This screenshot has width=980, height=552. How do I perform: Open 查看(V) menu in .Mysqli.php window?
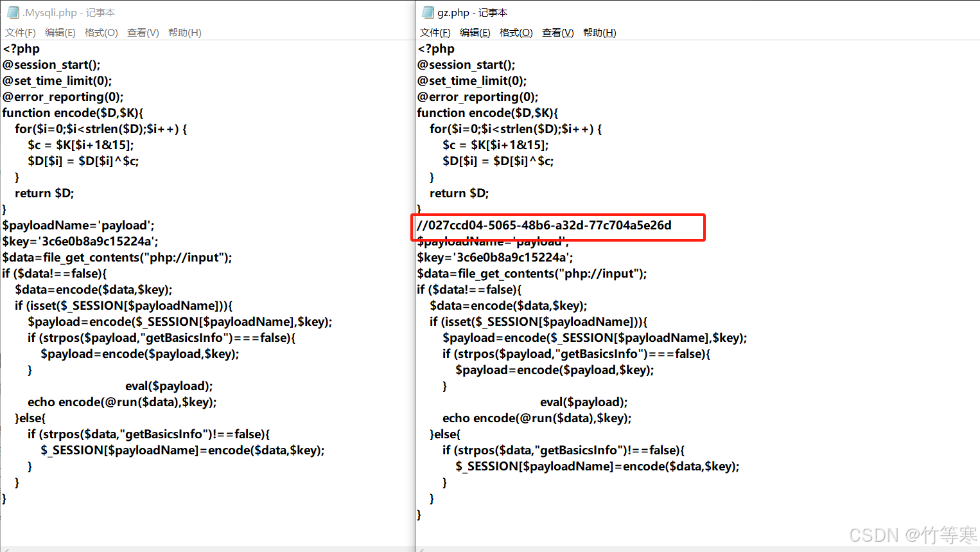143,33
